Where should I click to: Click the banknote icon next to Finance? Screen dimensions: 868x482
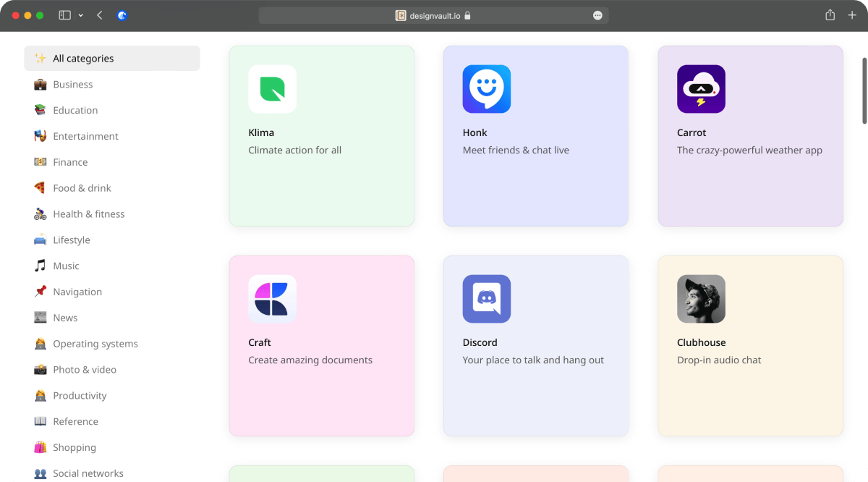(x=41, y=162)
